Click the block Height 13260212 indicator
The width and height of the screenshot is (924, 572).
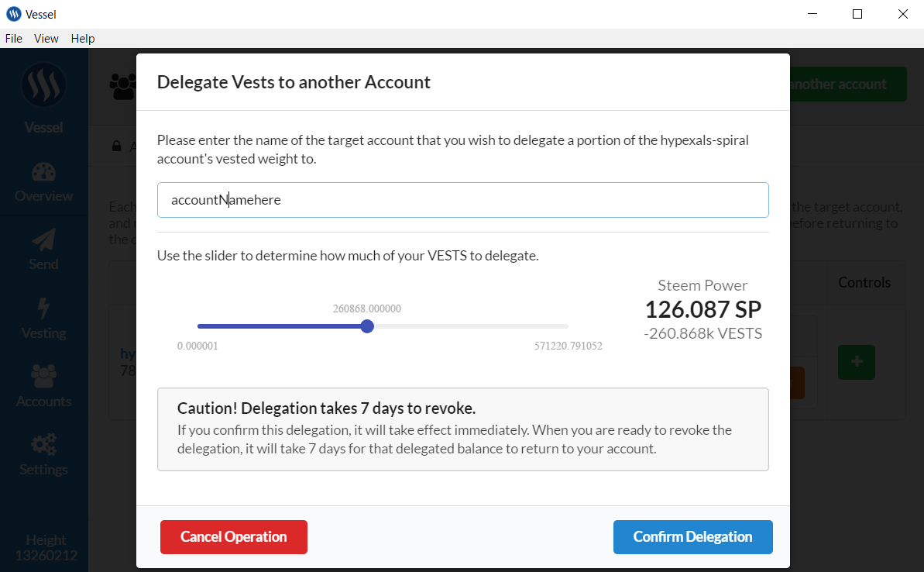tap(46, 548)
